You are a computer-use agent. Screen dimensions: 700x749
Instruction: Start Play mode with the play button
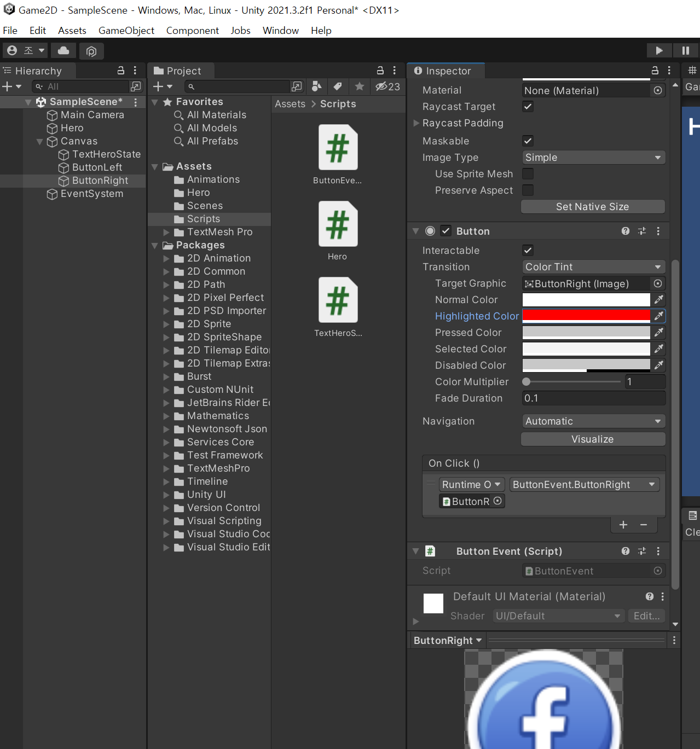pos(659,50)
